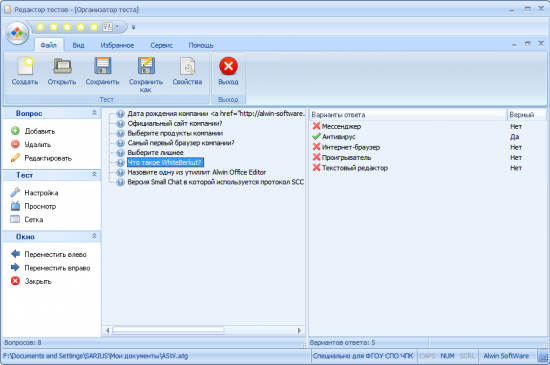This screenshot has width=550, height=365.
Task: Open quick access toolbar customize arrow
Action: pos(133,27)
